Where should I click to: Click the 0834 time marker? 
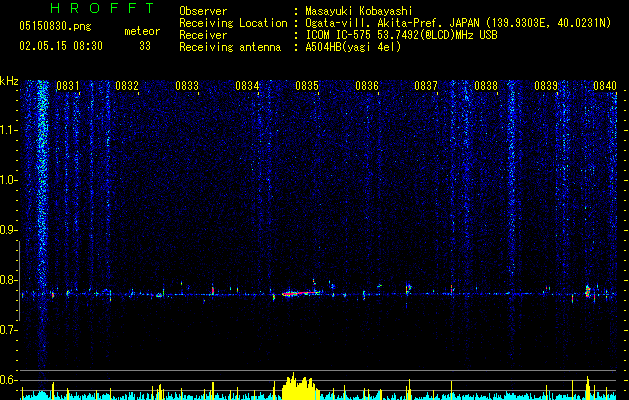(247, 85)
